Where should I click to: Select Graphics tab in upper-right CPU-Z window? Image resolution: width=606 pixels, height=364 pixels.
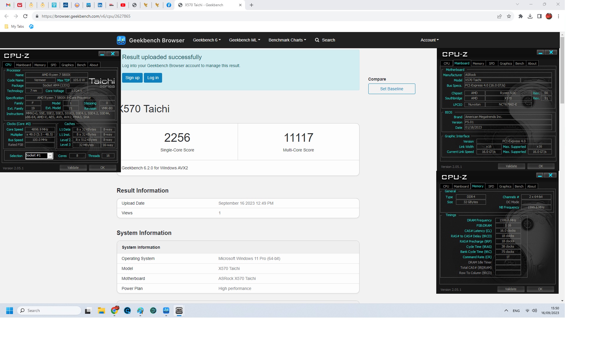506,64
